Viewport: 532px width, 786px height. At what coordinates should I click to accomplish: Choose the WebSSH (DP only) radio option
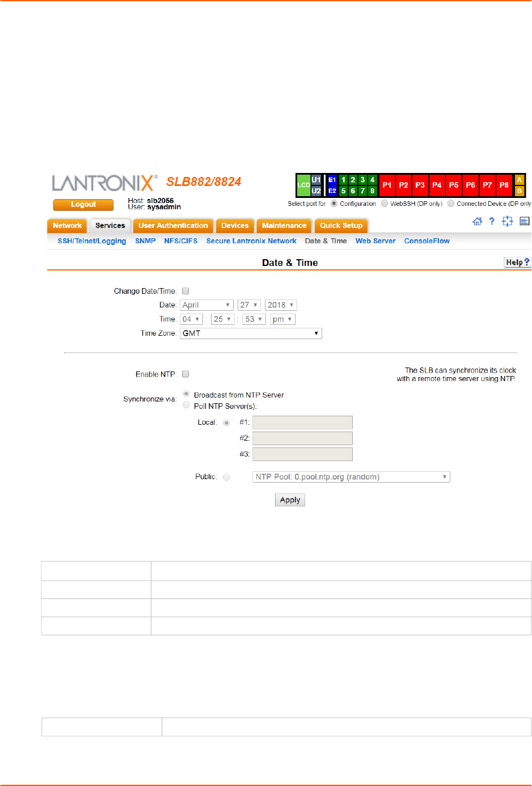(x=385, y=204)
